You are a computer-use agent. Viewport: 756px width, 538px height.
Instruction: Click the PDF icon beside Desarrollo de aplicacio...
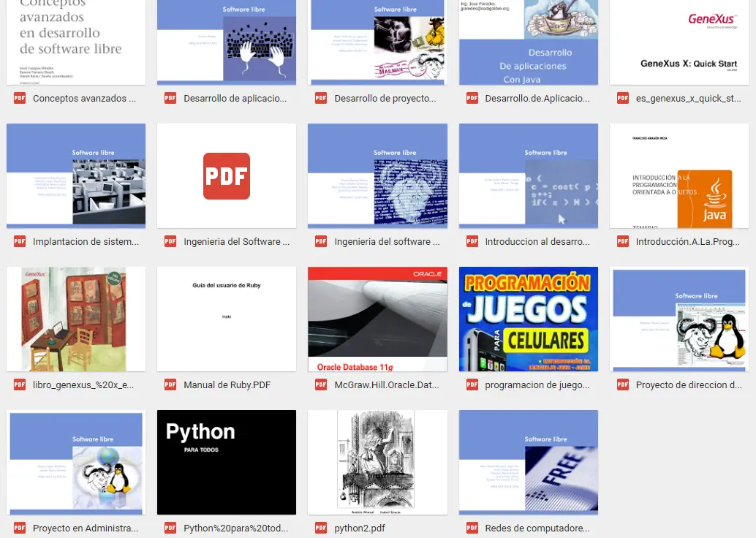(x=170, y=99)
